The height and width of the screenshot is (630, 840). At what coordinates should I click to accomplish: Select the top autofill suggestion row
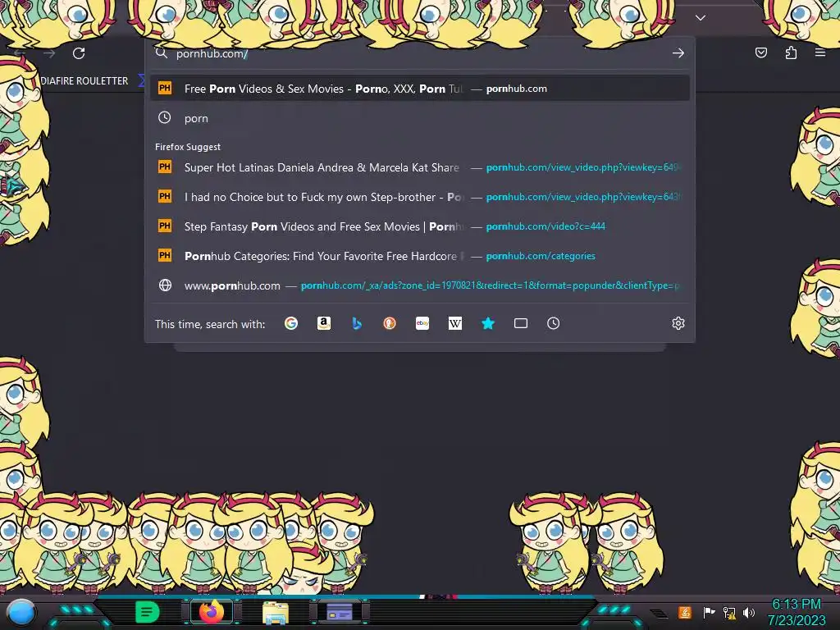(420, 89)
